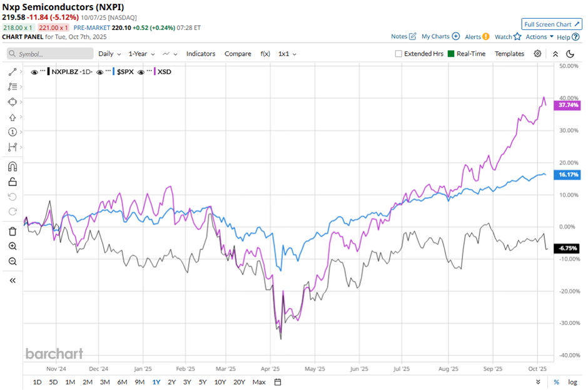Enable the Extended Hrs checkbox
This screenshot has width=588, height=390.
pyautogui.click(x=398, y=54)
